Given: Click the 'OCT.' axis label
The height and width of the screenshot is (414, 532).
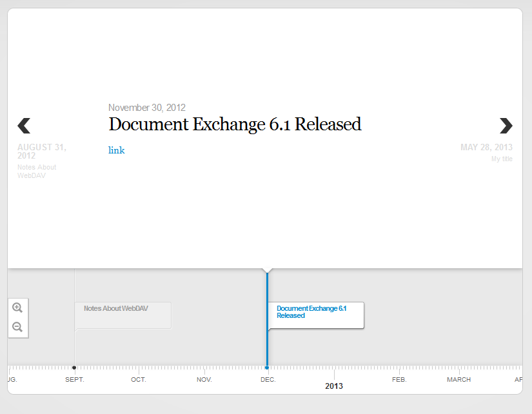Looking at the screenshot, I should tap(139, 380).
